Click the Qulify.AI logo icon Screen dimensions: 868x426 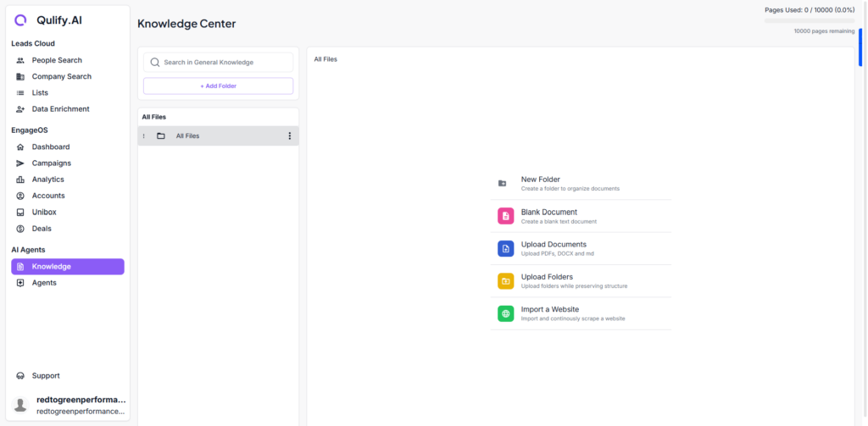(20, 20)
